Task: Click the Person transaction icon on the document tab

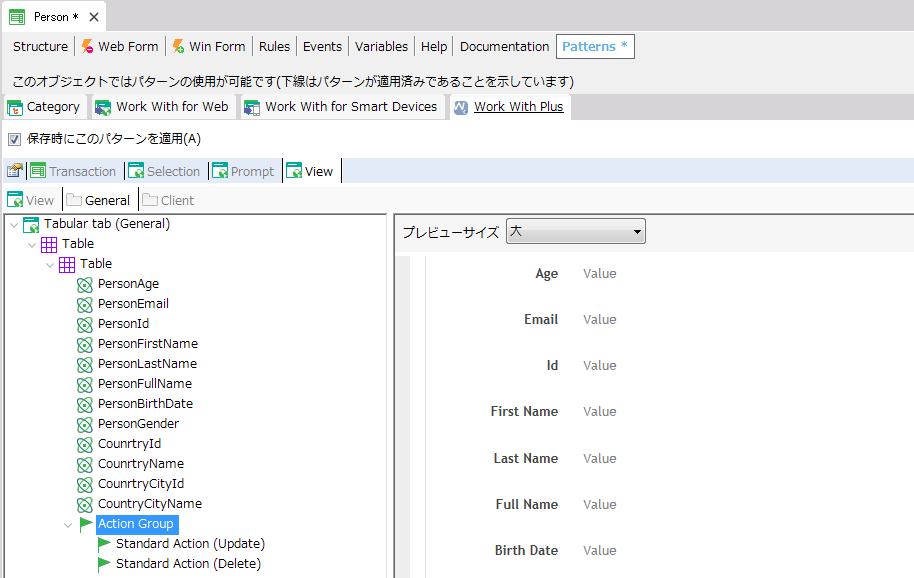Action: click(18, 16)
